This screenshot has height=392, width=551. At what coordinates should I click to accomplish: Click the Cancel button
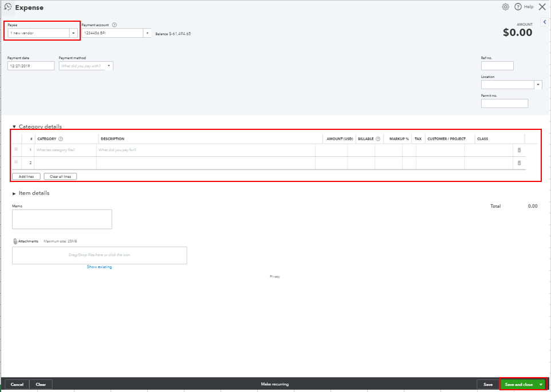(x=17, y=385)
